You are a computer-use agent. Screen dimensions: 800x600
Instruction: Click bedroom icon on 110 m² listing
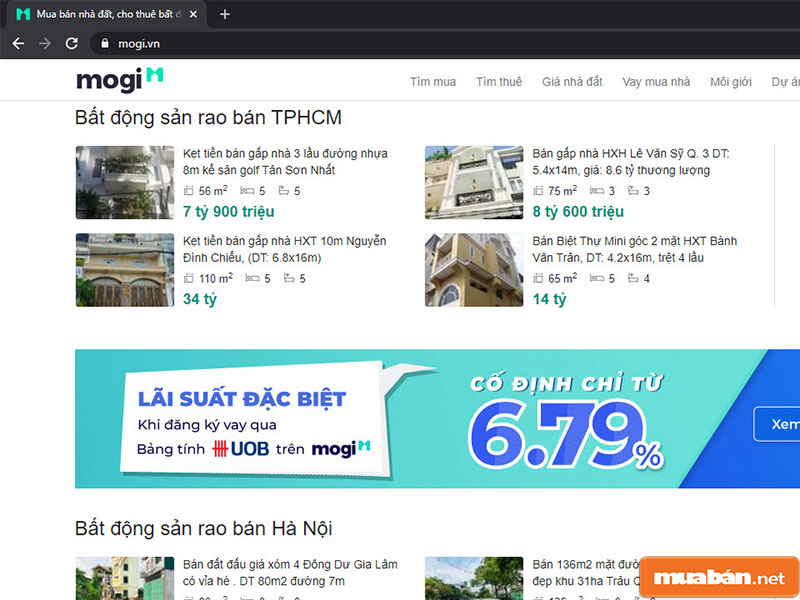click(x=253, y=278)
